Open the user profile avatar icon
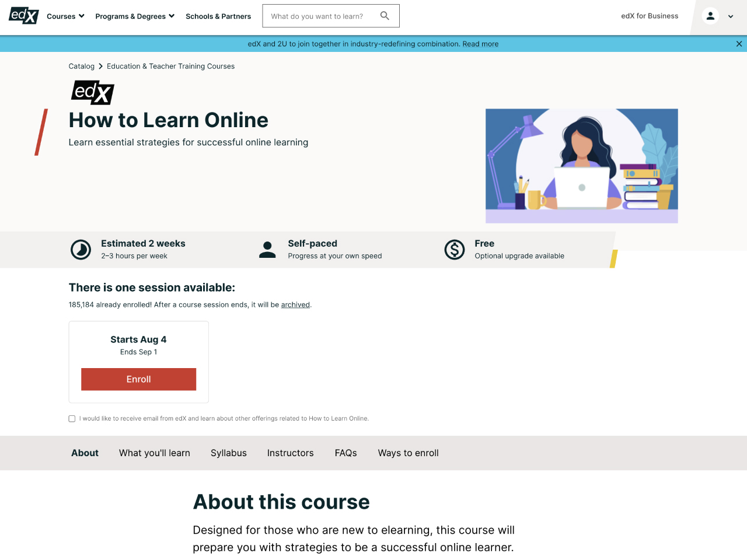747x560 pixels. click(x=710, y=16)
